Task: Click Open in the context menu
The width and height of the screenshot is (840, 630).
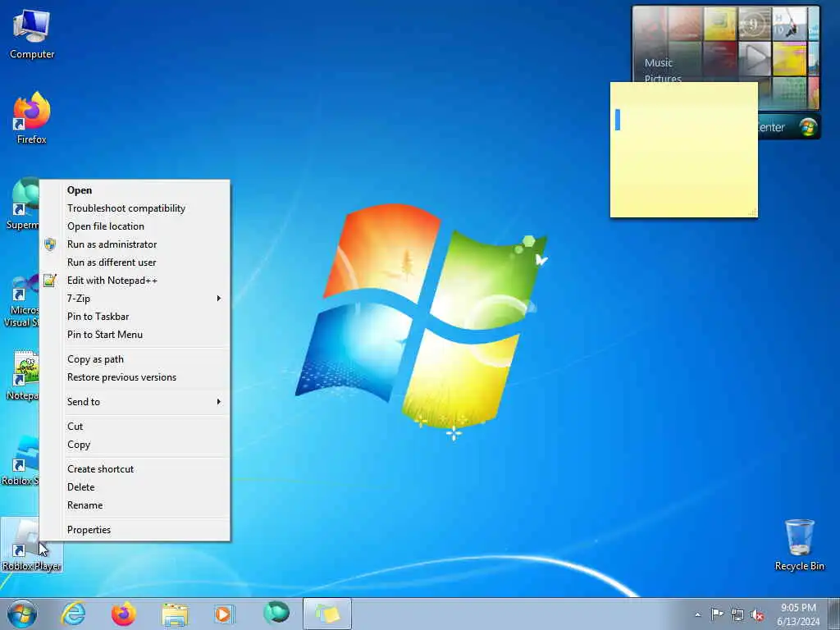Action: pos(135,190)
